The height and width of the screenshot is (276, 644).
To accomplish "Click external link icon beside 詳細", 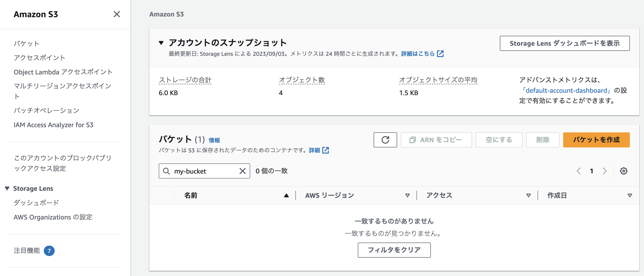I will click(326, 150).
